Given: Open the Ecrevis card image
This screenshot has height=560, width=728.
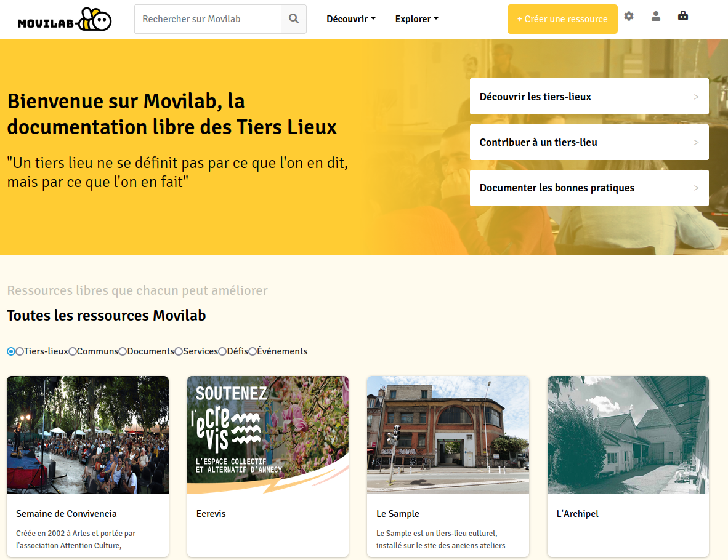Looking at the screenshot, I should tap(268, 434).
